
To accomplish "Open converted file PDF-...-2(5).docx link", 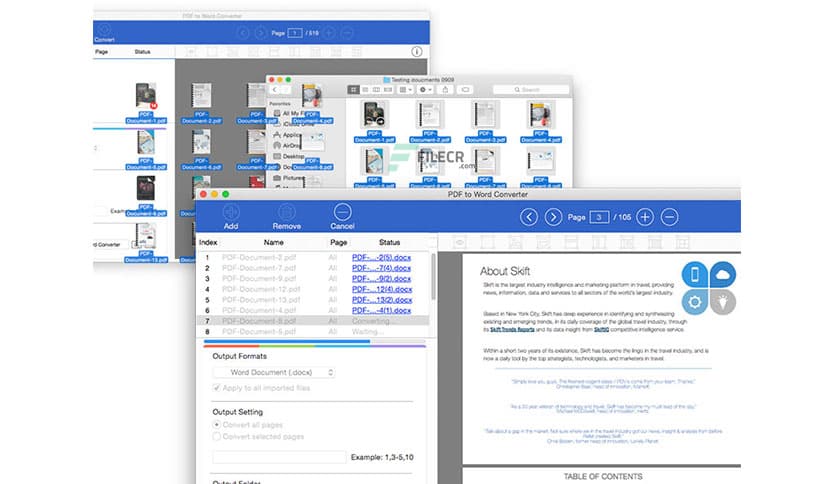I will (381, 257).
